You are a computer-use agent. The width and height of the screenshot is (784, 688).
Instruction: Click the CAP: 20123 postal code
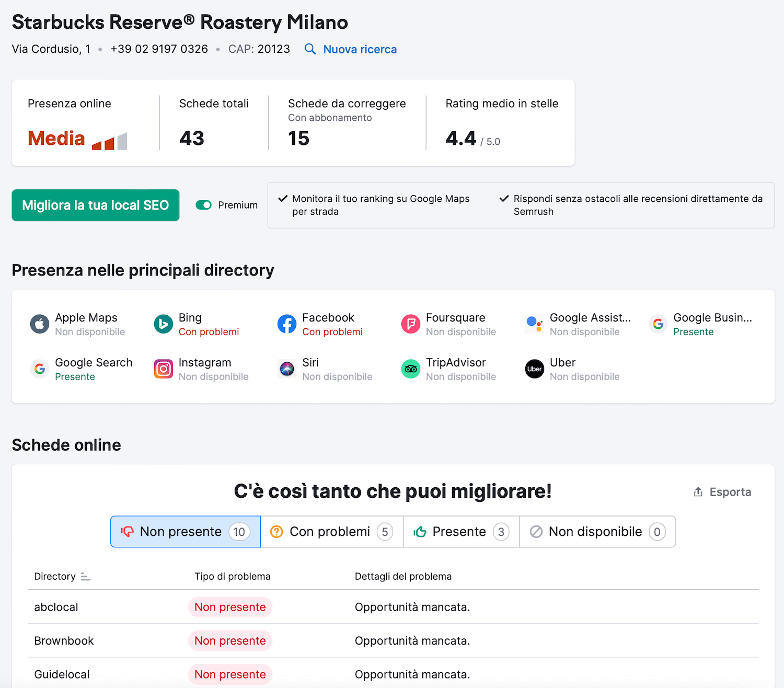coord(259,49)
